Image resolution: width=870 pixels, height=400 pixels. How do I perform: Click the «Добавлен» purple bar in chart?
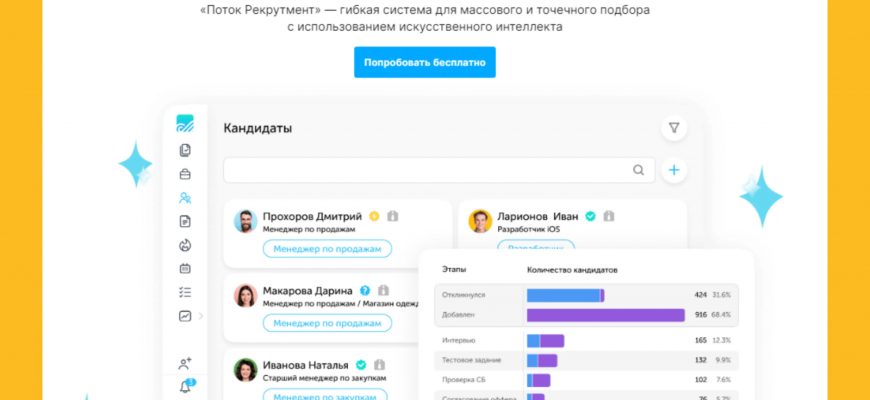[x=605, y=315]
